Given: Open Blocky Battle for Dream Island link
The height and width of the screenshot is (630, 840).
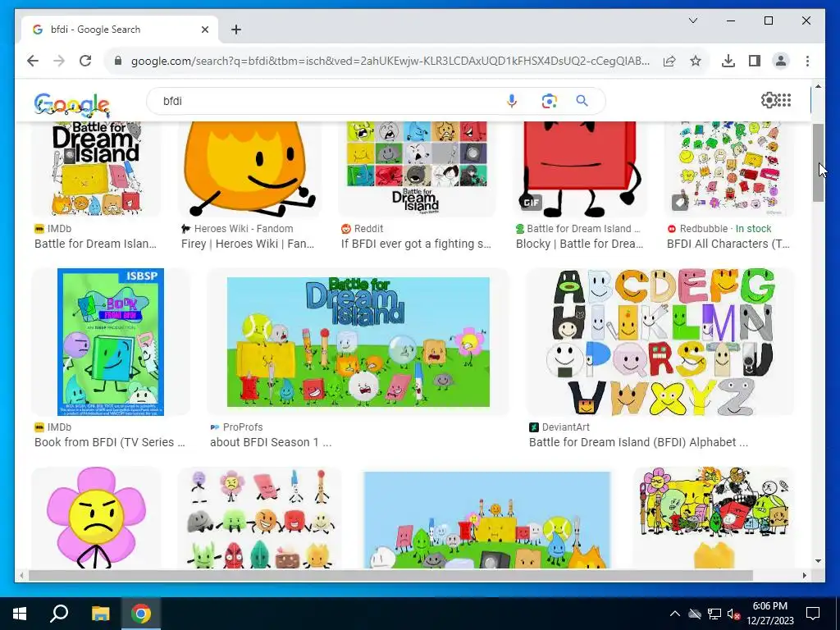Looking at the screenshot, I should [580, 244].
